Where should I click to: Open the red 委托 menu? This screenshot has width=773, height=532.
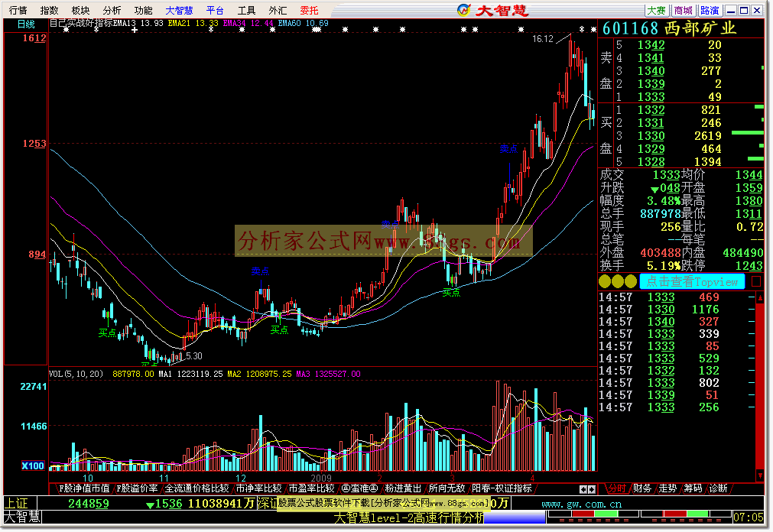click(309, 11)
